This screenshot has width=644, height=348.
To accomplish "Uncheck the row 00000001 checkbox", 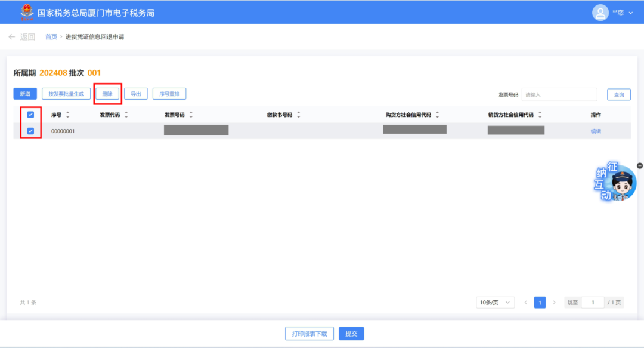I will [x=31, y=131].
